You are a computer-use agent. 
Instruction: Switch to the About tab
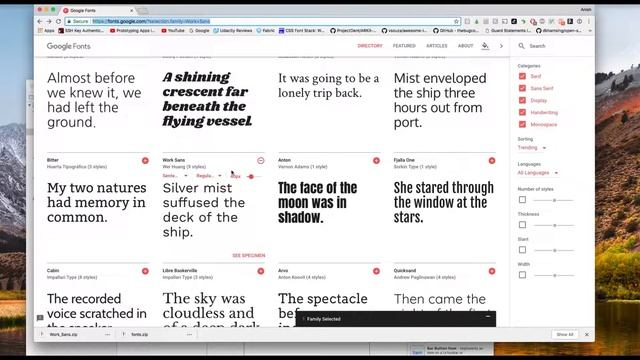[x=465, y=46]
